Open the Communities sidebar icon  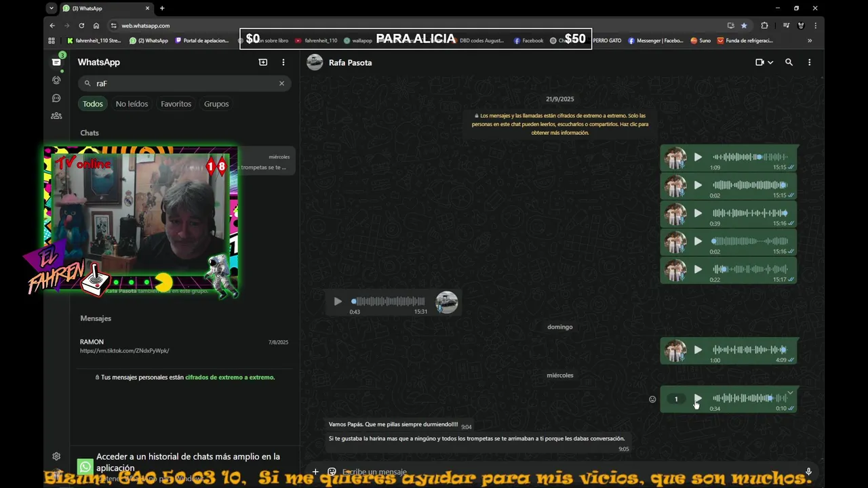56,116
